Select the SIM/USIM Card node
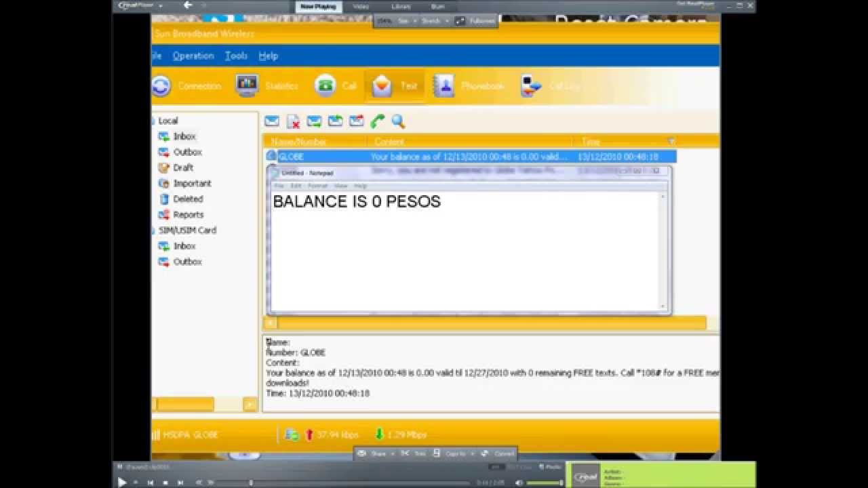Image resolution: width=868 pixels, height=488 pixels. 187,230
